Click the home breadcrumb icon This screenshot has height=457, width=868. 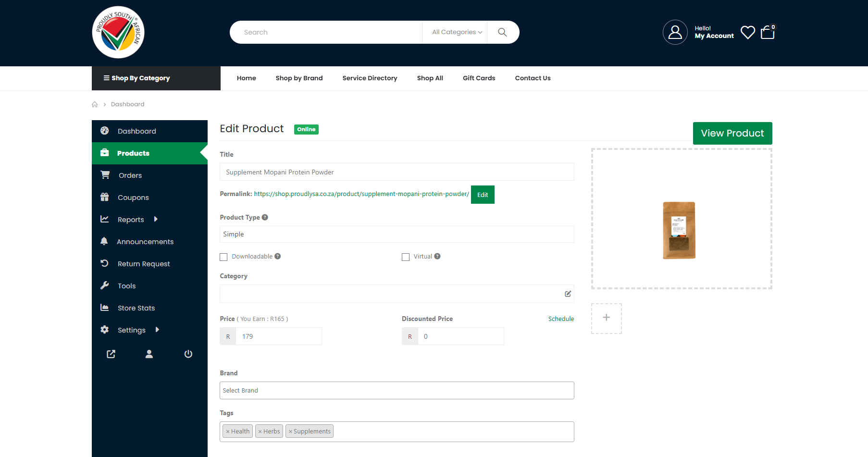[95, 104]
